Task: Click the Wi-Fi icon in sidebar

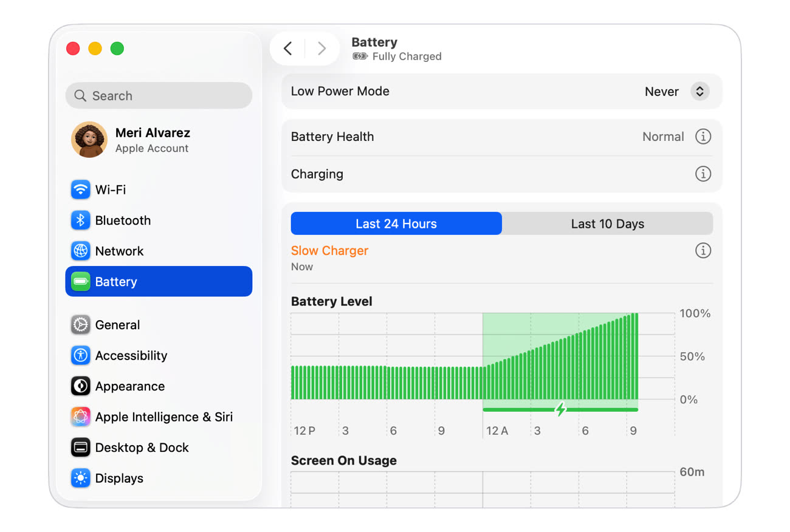Action: click(x=80, y=189)
